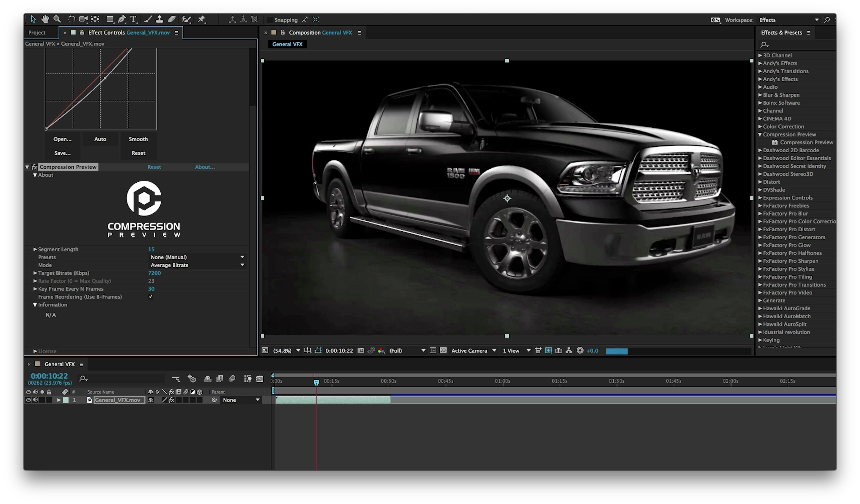860x504 pixels.
Task: Open the Workspace Effects dropdown
Action: (788, 20)
